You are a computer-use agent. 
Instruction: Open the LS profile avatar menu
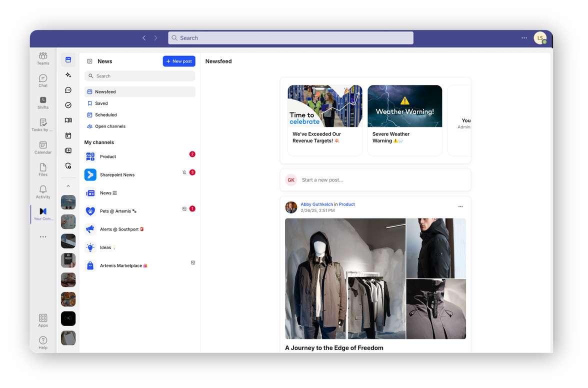tap(540, 38)
